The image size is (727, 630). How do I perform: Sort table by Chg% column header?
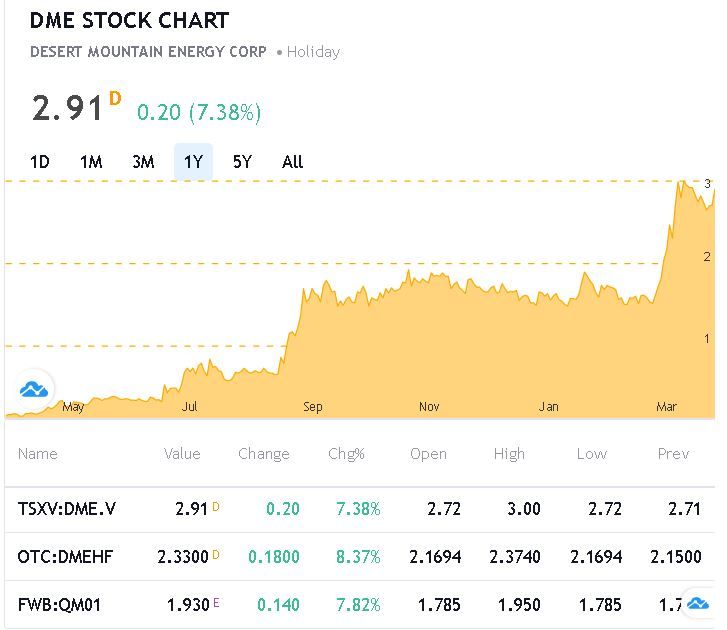pos(346,454)
